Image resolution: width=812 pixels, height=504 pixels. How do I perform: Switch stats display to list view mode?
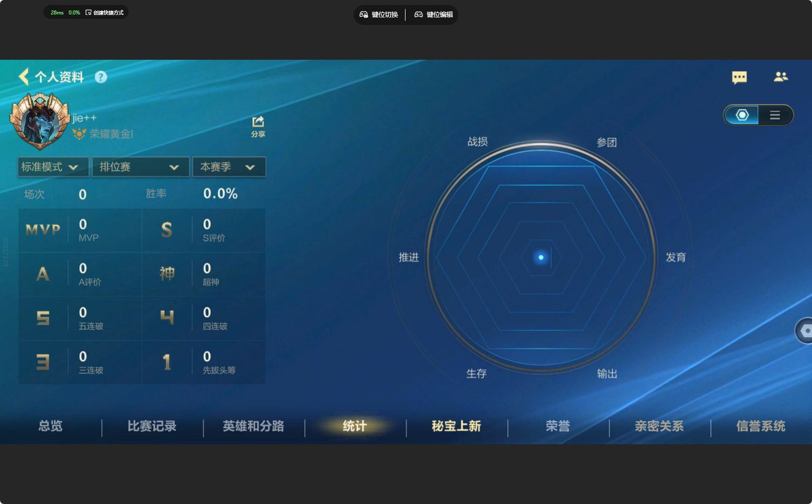775,115
